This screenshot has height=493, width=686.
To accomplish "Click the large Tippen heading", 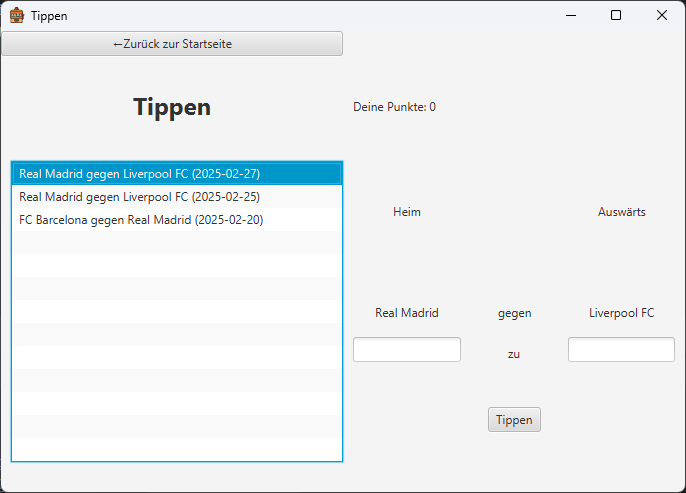I will click(x=172, y=108).
